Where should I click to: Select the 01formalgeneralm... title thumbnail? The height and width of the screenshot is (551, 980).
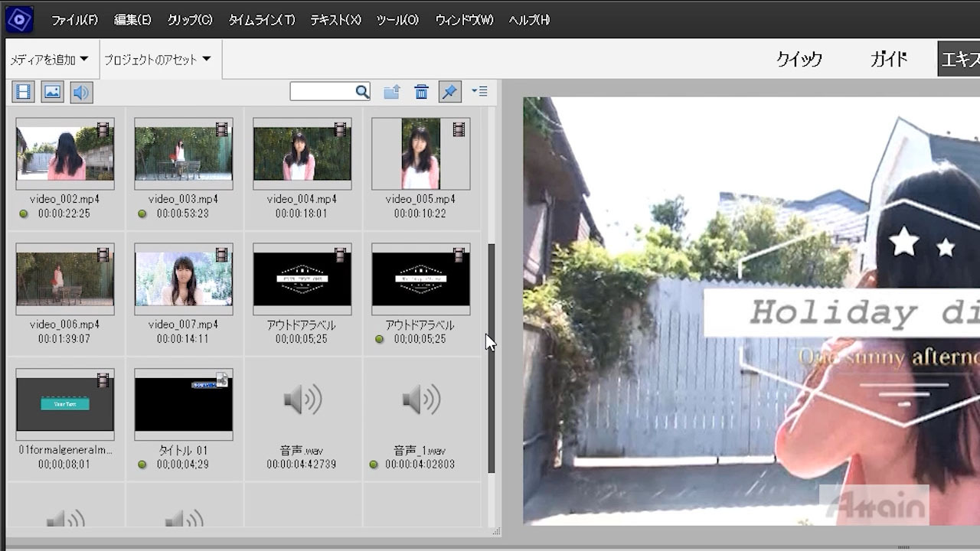point(65,404)
